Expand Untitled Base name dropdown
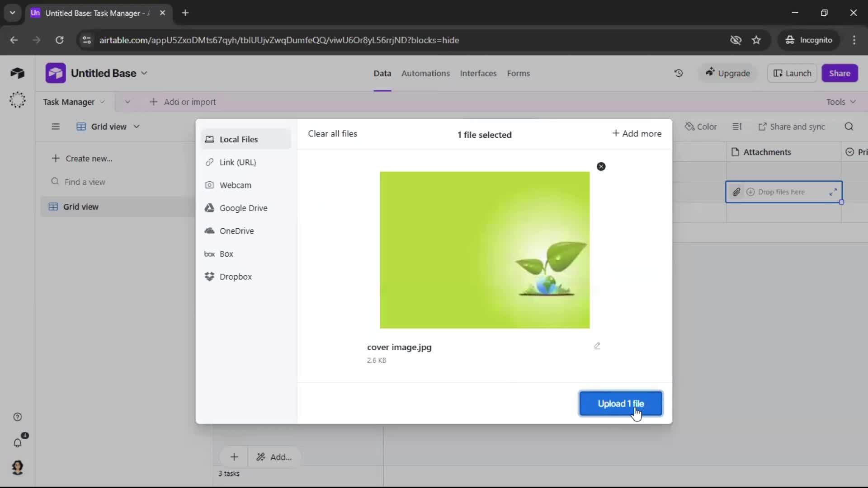 click(144, 73)
